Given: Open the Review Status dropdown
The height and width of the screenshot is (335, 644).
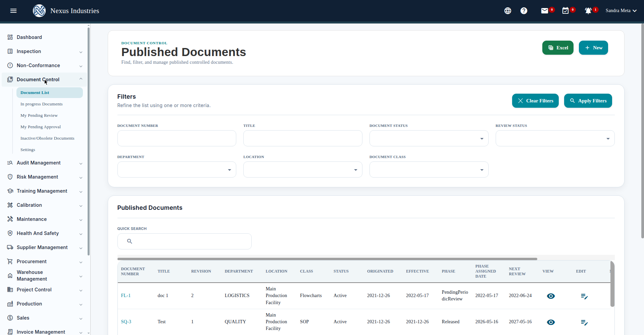Looking at the screenshot, I should click(x=555, y=138).
